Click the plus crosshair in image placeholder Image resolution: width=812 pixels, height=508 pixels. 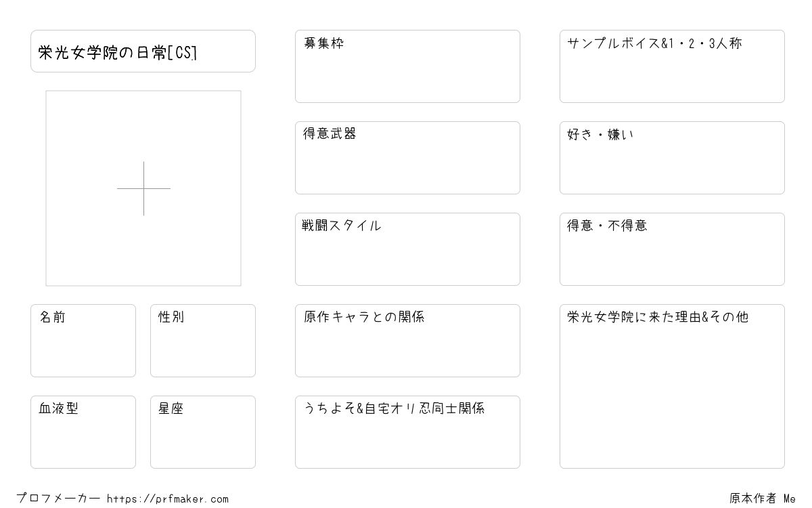pyautogui.click(x=143, y=188)
